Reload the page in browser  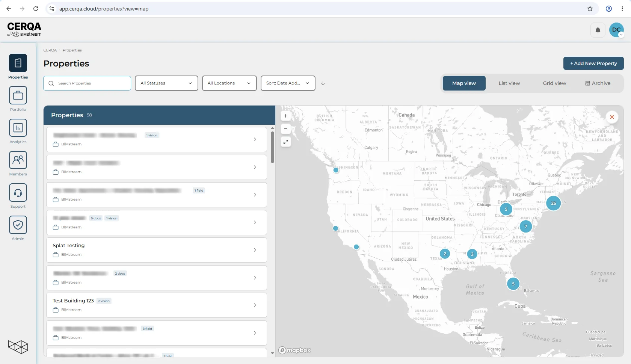[36, 9]
